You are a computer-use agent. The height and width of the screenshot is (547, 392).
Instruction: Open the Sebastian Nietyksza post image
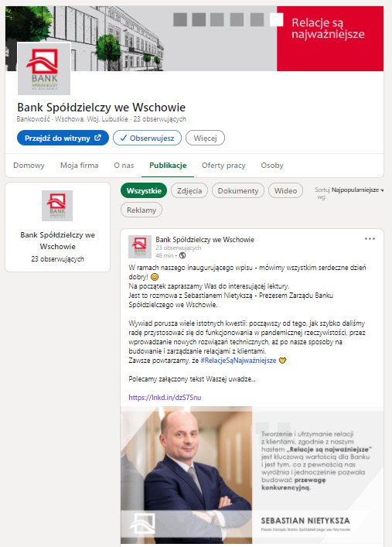click(x=252, y=475)
